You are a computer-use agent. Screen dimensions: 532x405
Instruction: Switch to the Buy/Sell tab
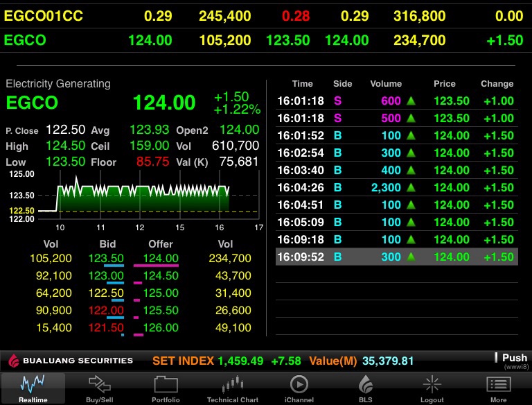[x=100, y=388]
